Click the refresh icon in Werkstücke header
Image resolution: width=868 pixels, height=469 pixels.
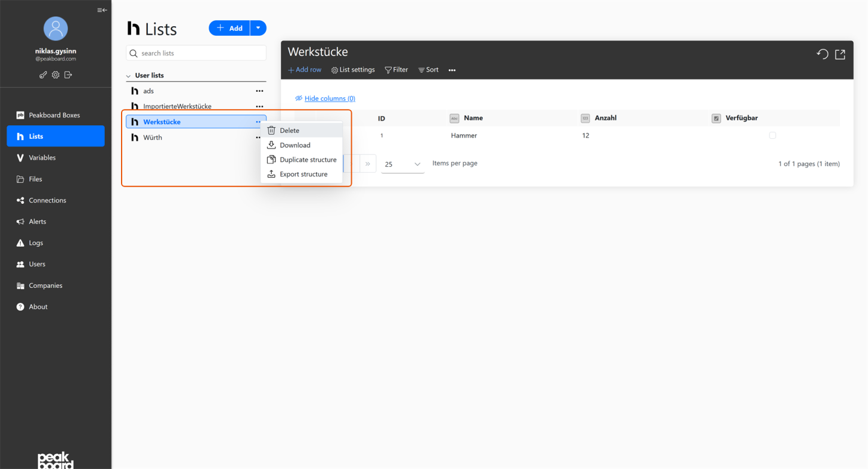tap(822, 54)
